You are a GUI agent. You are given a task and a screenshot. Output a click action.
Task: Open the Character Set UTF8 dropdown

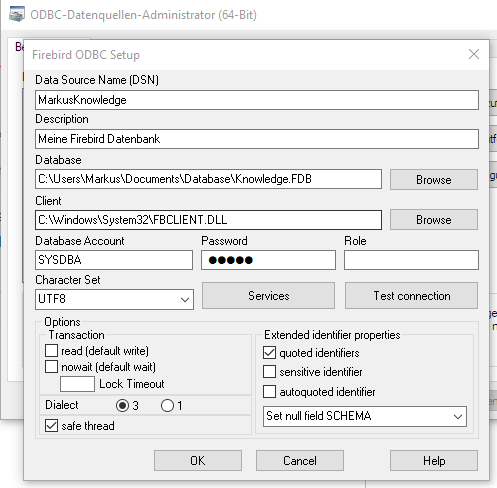[114, 299]
